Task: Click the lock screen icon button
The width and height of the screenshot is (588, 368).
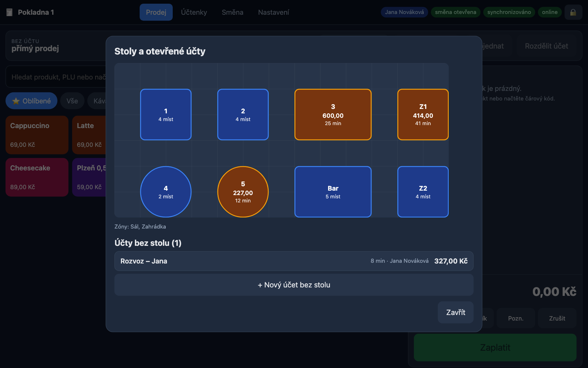Action: point(573,12)
